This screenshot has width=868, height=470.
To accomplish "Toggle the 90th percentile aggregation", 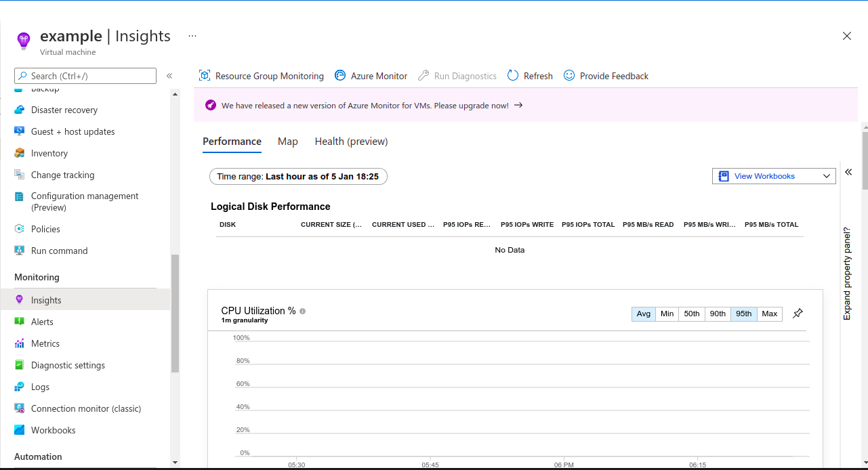I will tap(718, 314).
